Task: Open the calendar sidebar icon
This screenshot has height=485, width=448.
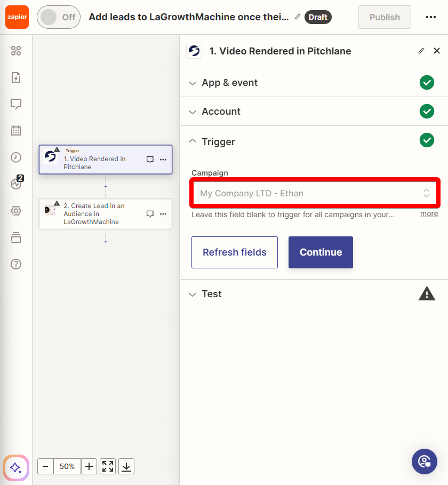Action: (16, 131)
